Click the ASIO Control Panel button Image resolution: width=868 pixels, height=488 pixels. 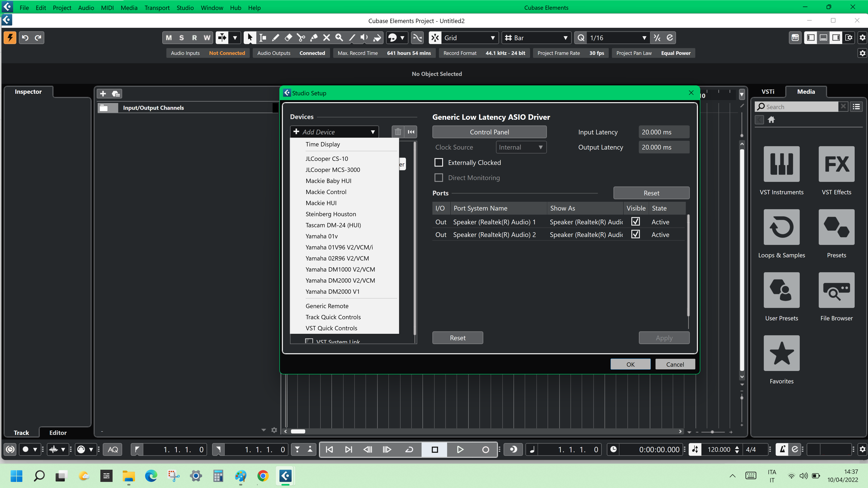(x=489, y=132)
